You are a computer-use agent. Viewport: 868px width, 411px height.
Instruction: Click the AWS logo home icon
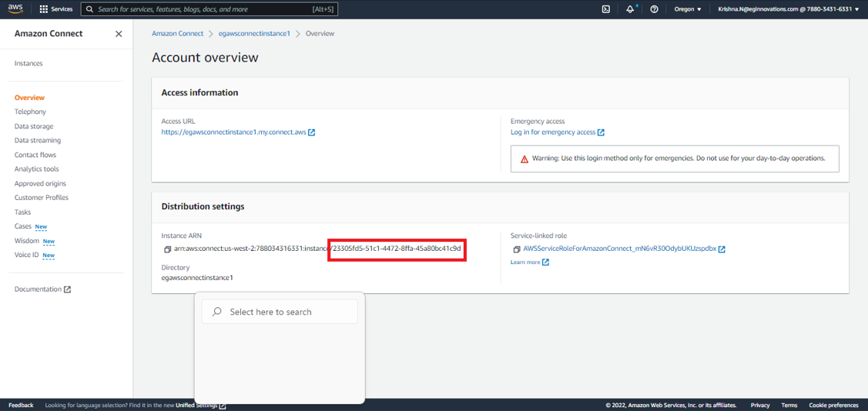(15, 8)
